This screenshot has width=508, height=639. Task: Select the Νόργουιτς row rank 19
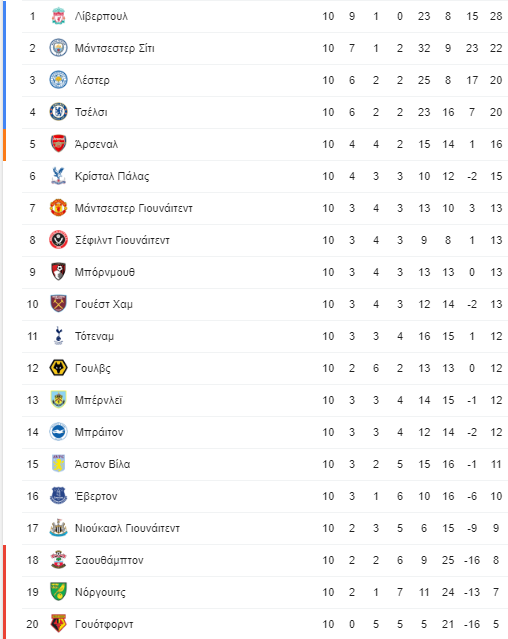[x=33, y=592]
